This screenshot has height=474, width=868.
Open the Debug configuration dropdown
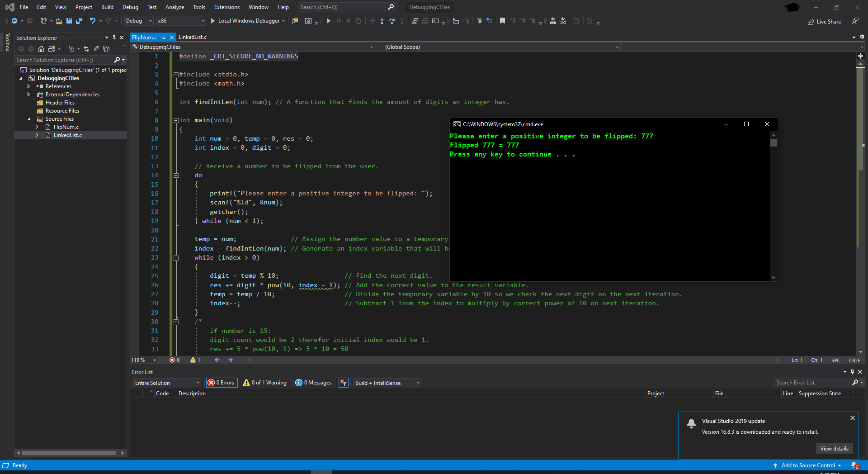pyautogui.click(x=139, y=21)
